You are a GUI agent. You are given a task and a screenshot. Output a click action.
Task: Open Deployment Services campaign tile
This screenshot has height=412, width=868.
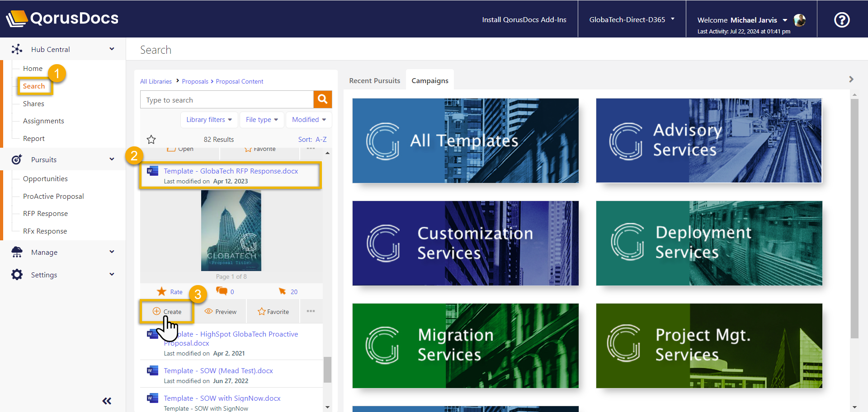coord(709,243)
